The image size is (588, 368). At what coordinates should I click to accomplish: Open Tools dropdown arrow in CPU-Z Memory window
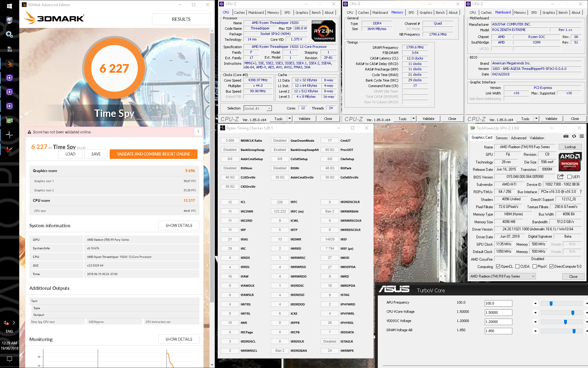[413, 119]
